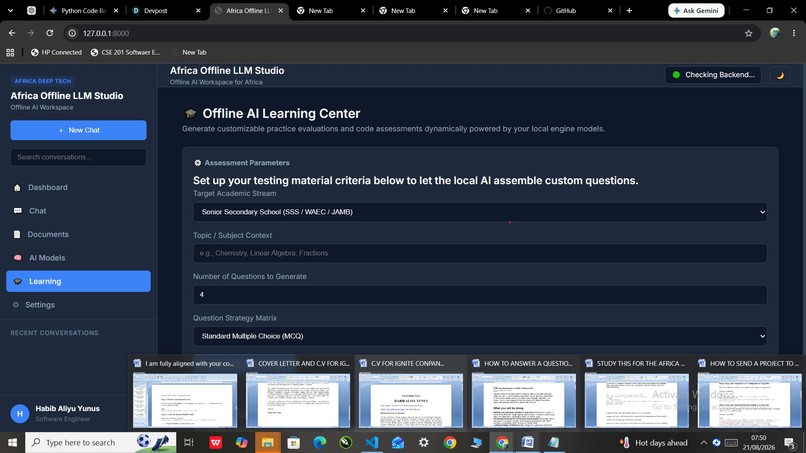Open WPS Office from the taskbar

[x=216, y=442]
